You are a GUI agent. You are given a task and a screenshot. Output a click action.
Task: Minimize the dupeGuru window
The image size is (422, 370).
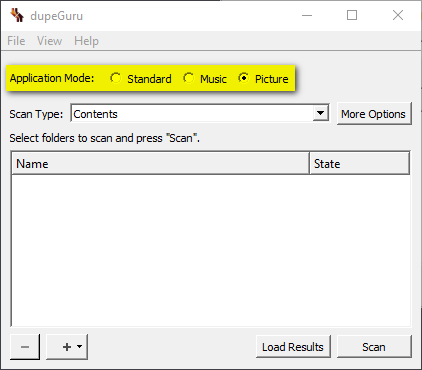(307, 15)
